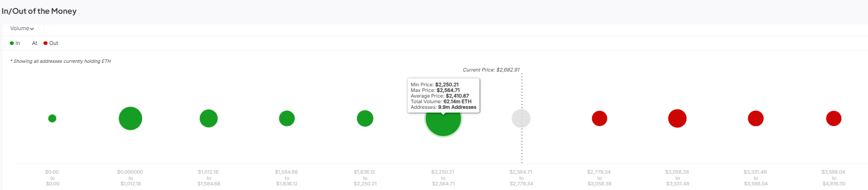This screenshot has height=190, width=868.
Task: Click the $2,250.21 to $2,564.71 axis label
Action: pyautogui.click(x=443, y=178)
